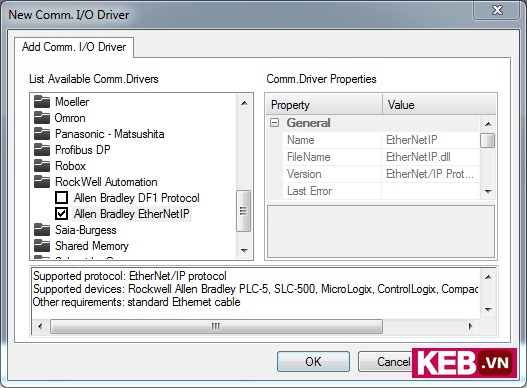The image size is (527, 388).
Task: Select the Profibus DP entry
Action: pos(83,150)
